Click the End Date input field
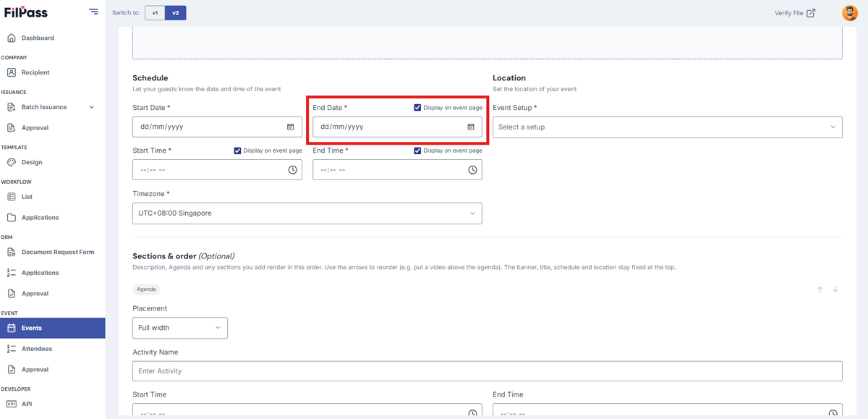Image resolution: width=868 pixels, height=419 pixels. click(397, 127)
